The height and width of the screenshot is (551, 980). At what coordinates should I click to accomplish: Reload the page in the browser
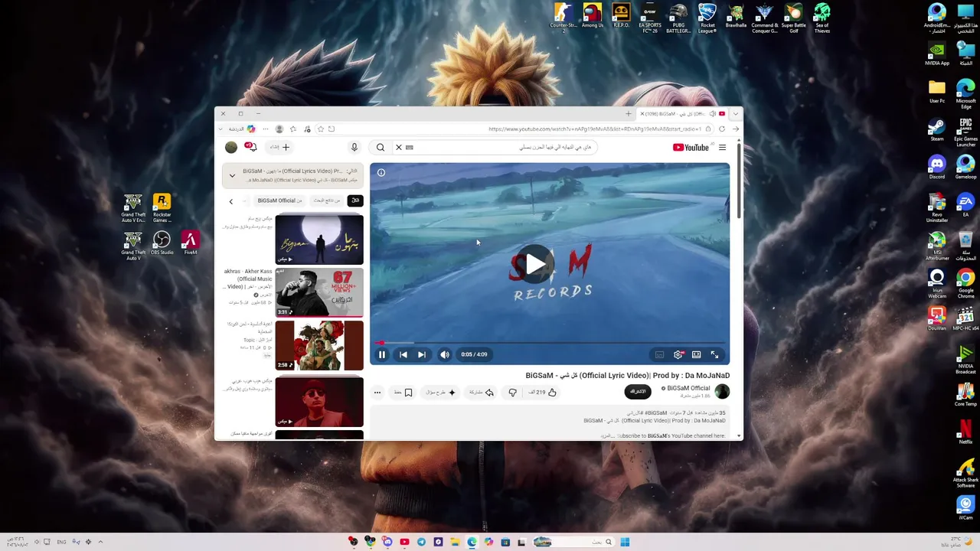click(x=721, y=129)
